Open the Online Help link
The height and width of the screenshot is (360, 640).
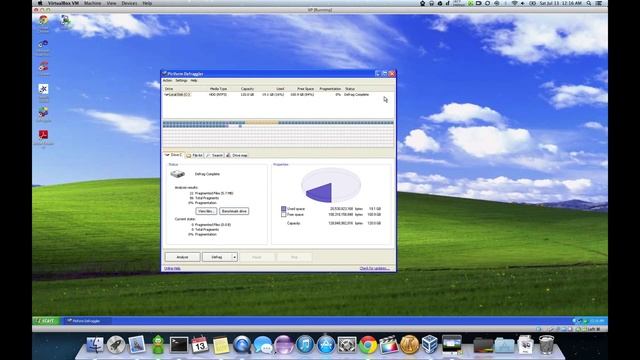pos(172,268)
